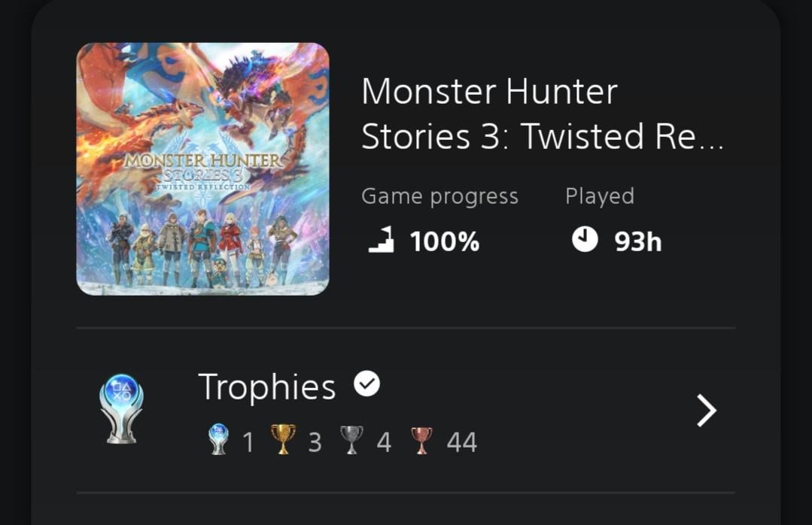
Task: Select the bronze trophy icon
Action: 421,441
